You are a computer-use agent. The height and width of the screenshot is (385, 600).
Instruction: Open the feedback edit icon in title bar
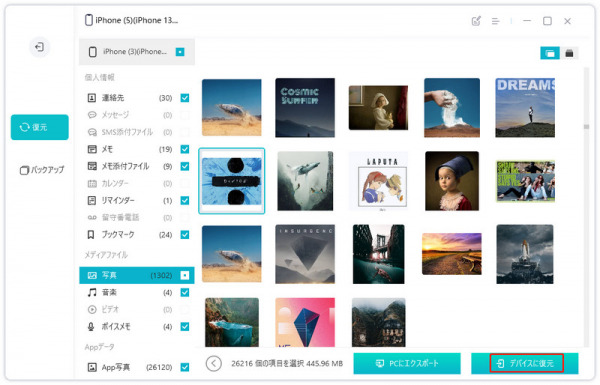click(476, 21)
